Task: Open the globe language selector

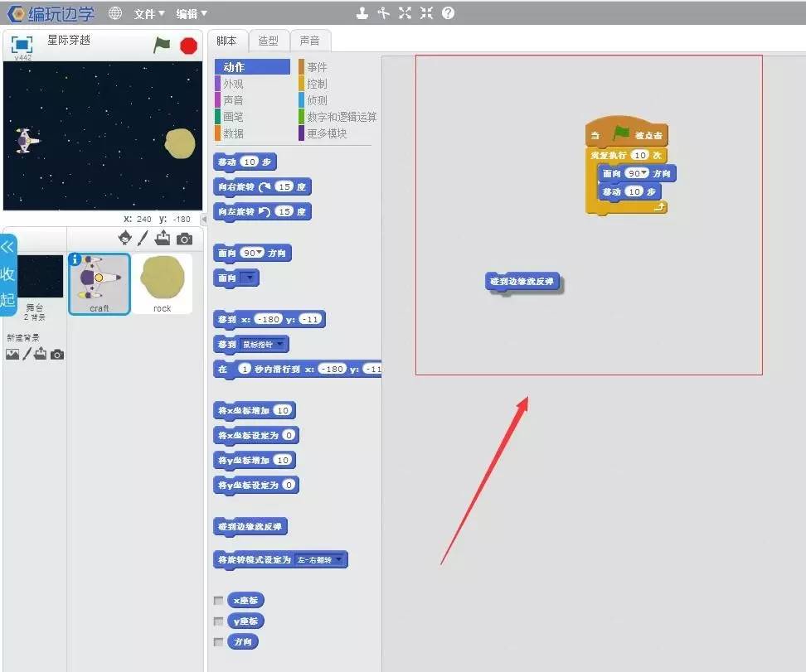Action: (x=115, y=13)
